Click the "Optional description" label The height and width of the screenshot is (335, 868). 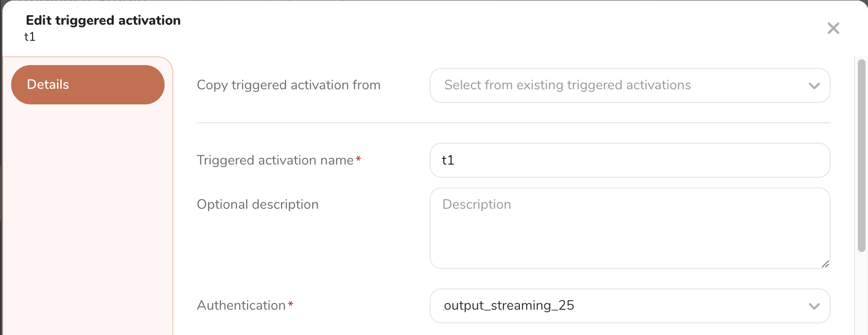point(257,204)
